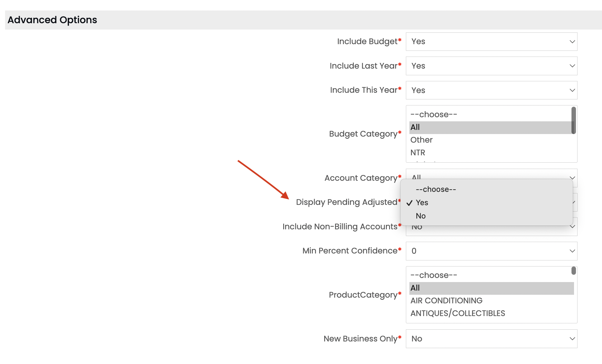Image resolution: width=602 pixels, height=364 pixels.
Task: Select '--choose--' in the open Display Pending Adjusted menu
Action: pos(486,189)
